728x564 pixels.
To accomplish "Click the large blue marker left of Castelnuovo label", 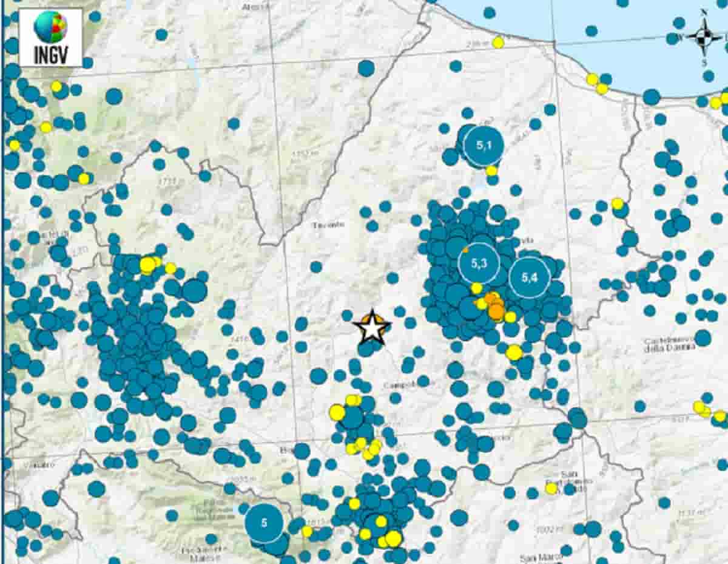I will pos(703,338).
